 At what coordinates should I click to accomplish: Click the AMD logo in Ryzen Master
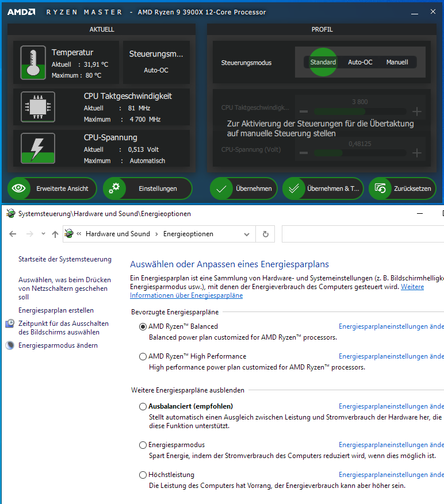tap(21, 12)
